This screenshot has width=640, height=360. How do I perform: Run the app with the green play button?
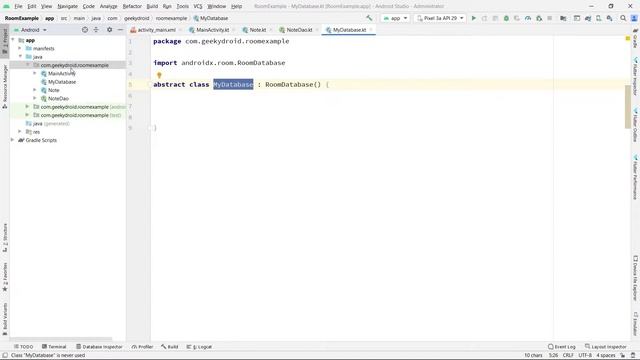pos(473,18)
